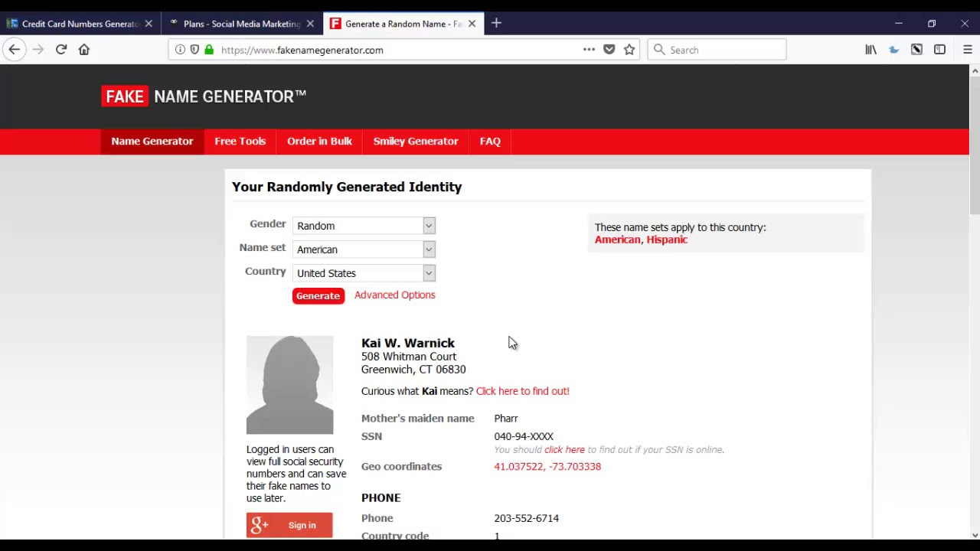Click the name 'Kai W. Warnick'

(x=408, y=343)
